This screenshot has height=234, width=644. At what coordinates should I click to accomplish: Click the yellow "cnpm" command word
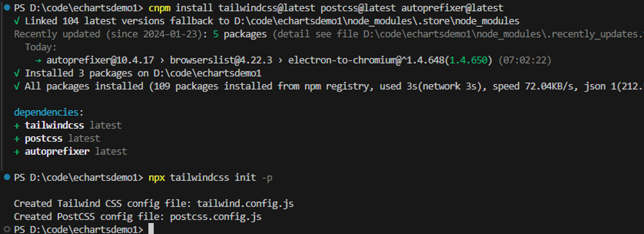point(159,8)
